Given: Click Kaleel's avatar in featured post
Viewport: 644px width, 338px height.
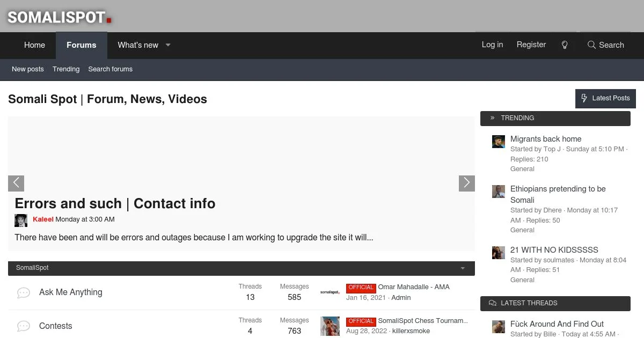Looking at the screenshot, I should pos(21,220).
